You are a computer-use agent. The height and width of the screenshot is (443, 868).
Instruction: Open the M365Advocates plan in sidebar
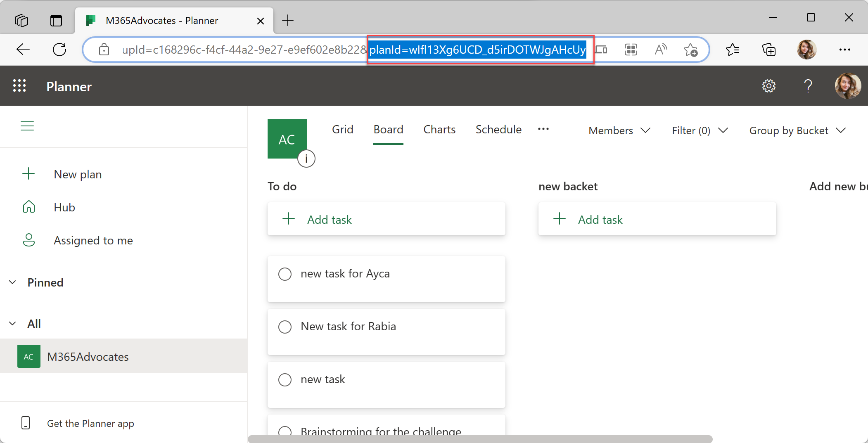[123, 356]
